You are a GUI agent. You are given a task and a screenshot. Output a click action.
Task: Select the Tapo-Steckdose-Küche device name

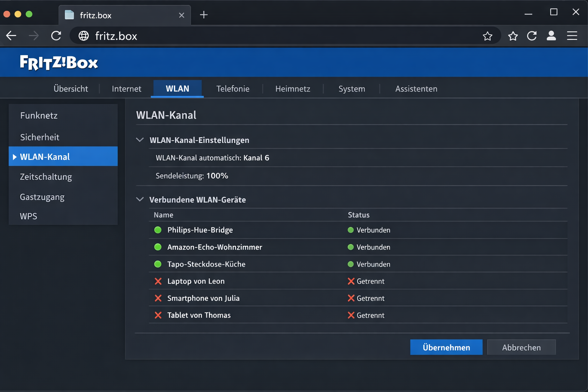tap(206, 264)
